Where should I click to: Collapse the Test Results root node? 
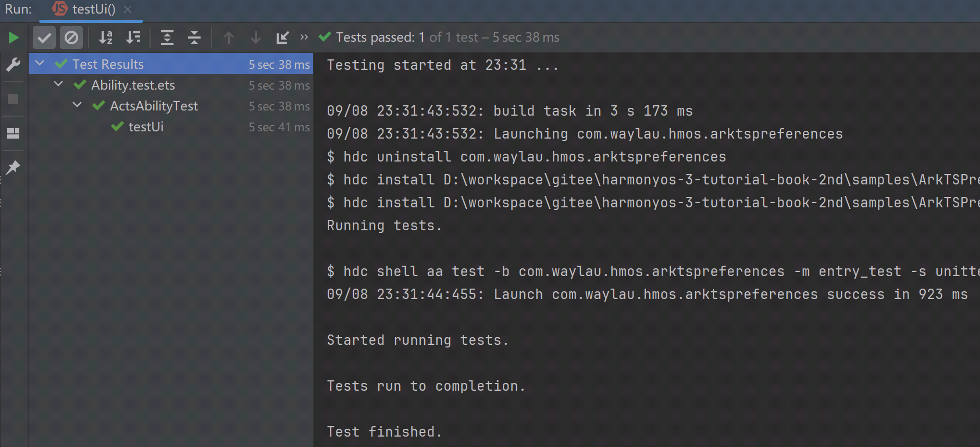point(40,64)
